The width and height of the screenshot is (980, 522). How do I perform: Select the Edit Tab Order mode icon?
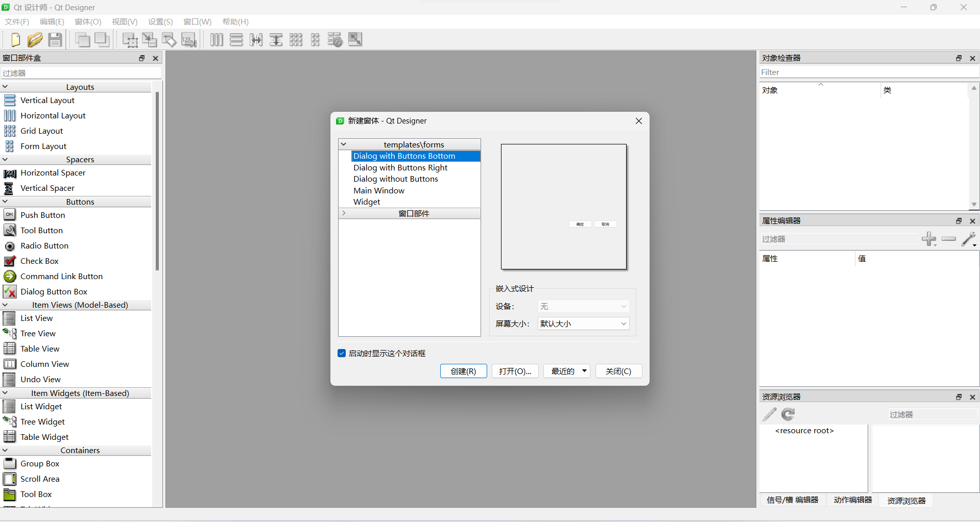[x=189, y=40]
